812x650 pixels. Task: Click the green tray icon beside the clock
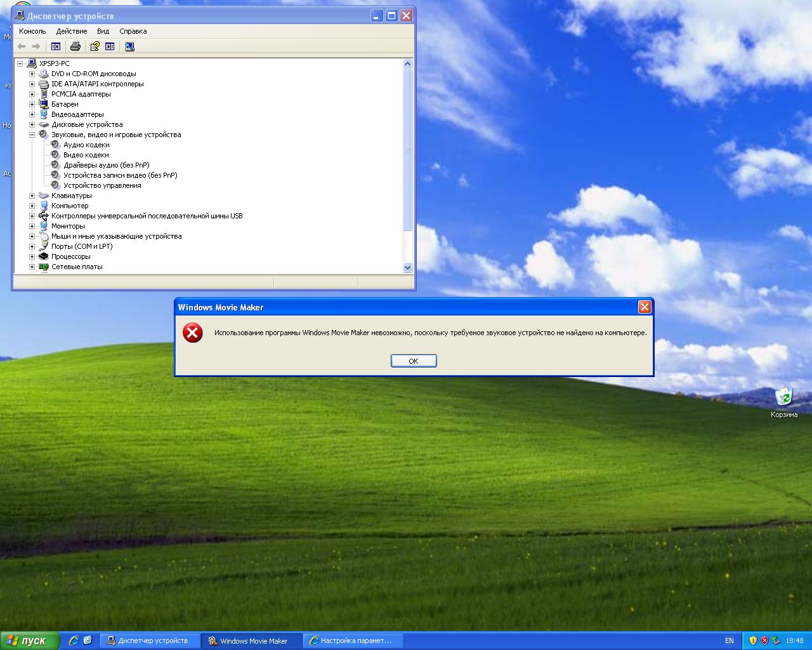pyautogui.click(x=776, y=640)
